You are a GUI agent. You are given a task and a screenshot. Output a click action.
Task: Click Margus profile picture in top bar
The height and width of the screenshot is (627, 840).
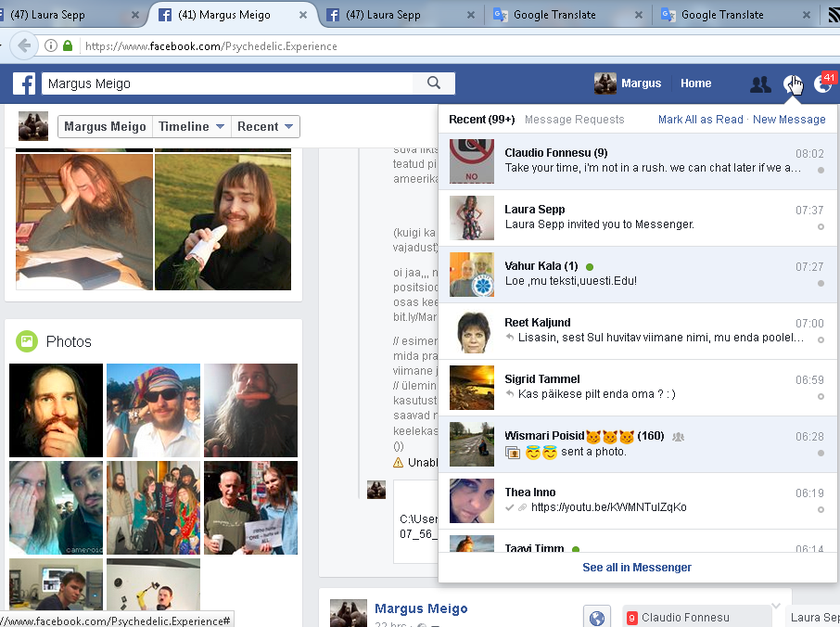pyautogui.click(x=605, y=83)
